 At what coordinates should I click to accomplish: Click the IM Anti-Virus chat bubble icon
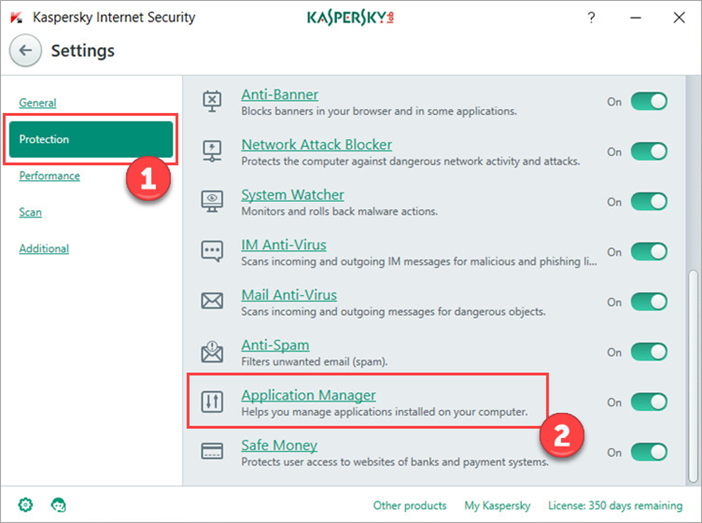click(212, 251)
